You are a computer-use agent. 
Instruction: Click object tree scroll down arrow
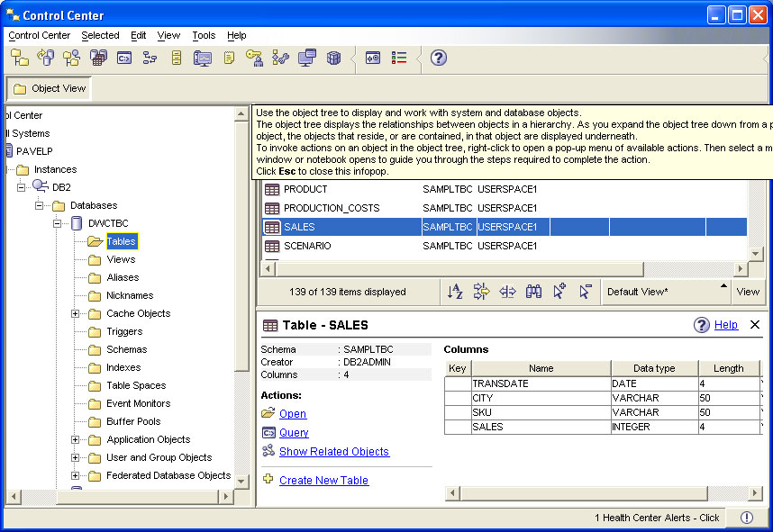(241, 482)
